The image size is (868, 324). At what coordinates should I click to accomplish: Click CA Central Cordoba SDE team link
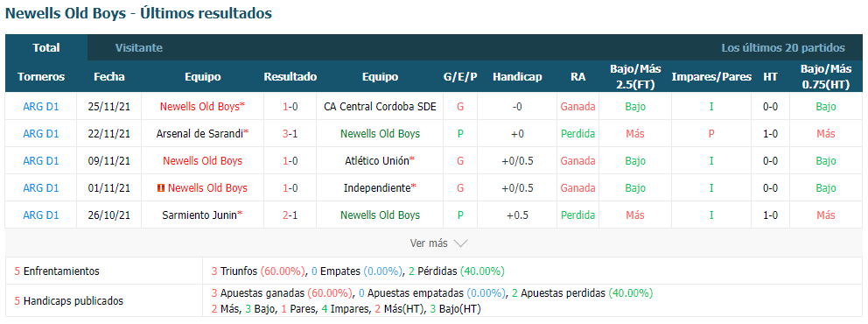pos(380,106)
